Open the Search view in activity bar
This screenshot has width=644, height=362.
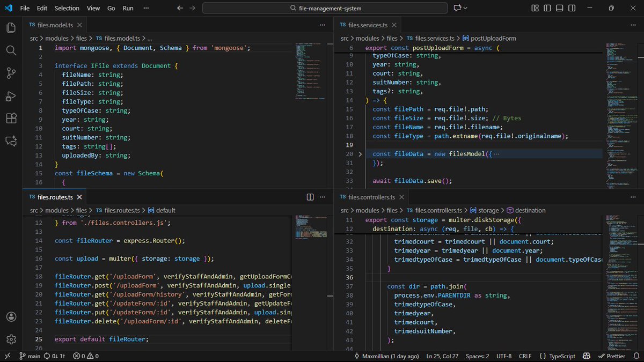click(x=11, y=50)
